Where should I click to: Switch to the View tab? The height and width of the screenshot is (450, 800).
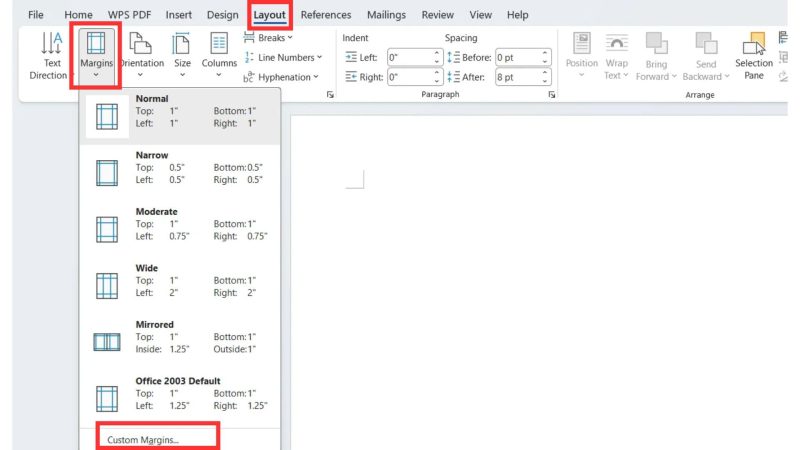pos(481,15)
